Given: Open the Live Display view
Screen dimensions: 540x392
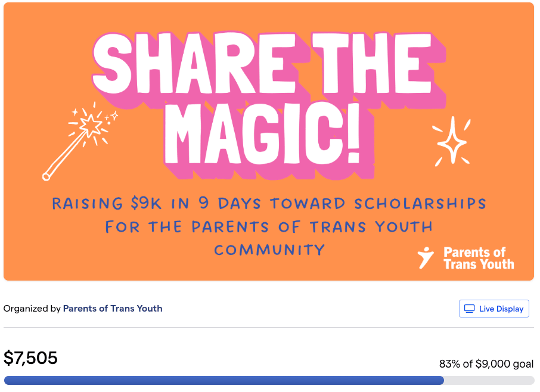Looking at the screenshot, I should (x=494, y=309).
